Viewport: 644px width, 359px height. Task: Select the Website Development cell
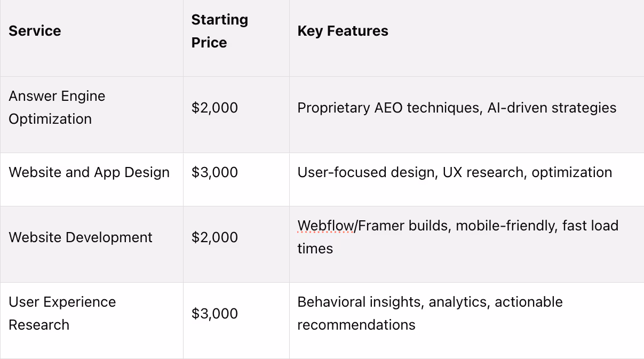coord(91,244)
